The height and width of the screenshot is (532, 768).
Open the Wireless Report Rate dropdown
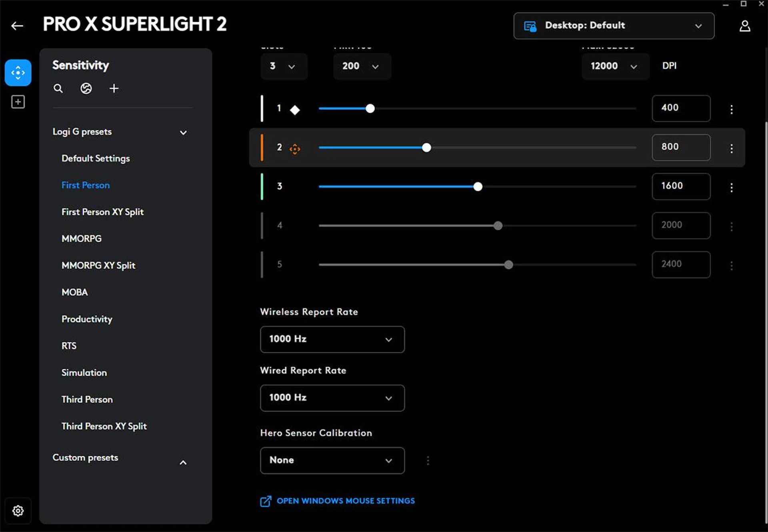[332, 339]
